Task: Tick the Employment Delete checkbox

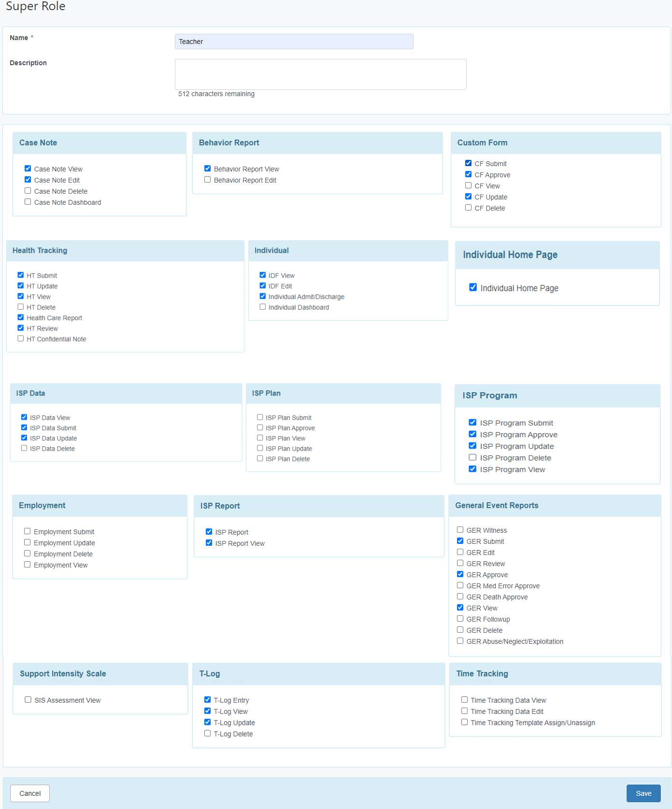Action: tap(27, 554)
